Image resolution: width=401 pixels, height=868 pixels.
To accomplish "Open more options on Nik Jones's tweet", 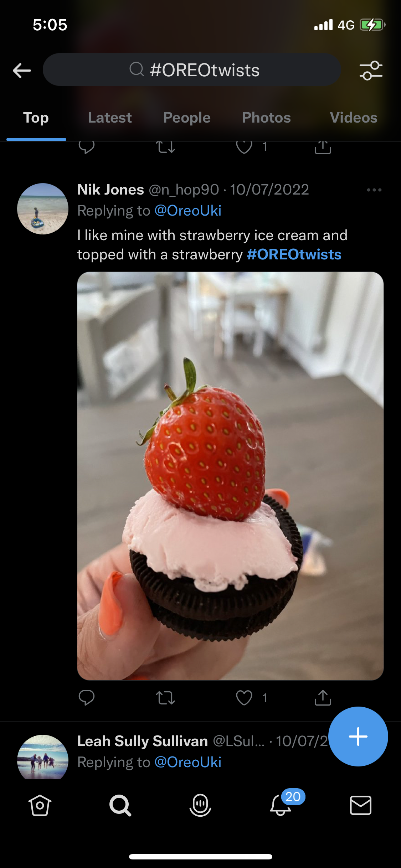I will (x=374, y=190).
